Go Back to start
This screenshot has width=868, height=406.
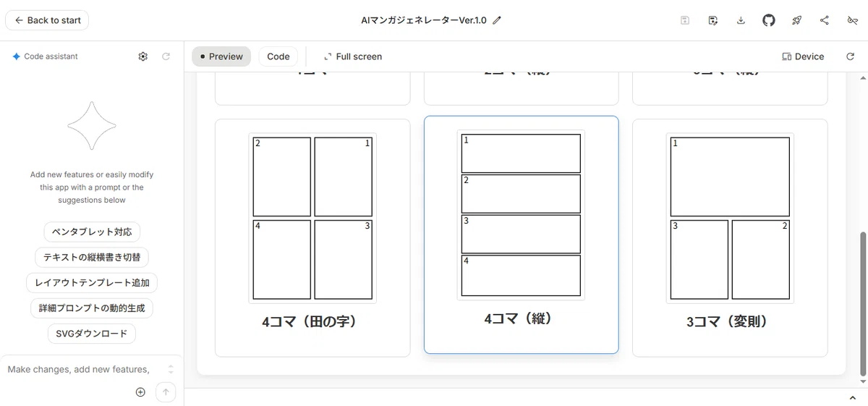[47, 20]
